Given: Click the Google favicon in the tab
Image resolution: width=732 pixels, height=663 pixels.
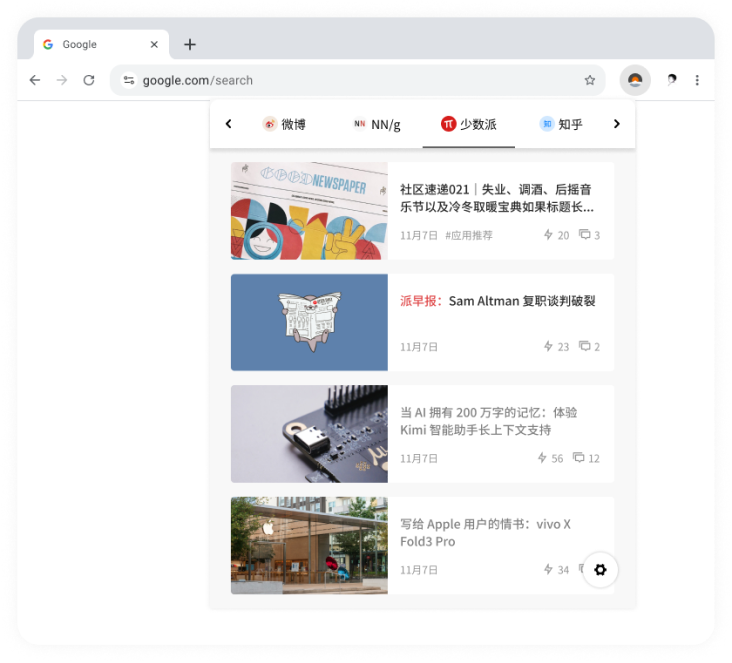Looking at the screenshot, I should pos(48,44).
